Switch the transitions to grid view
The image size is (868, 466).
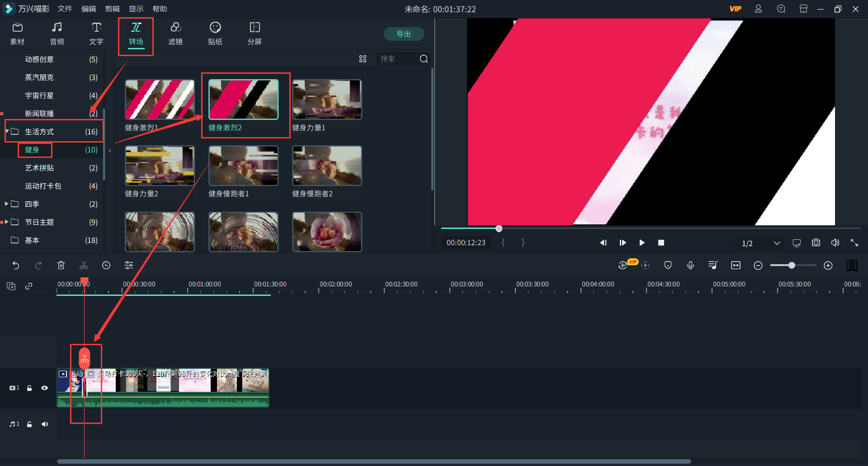pyautogui.click(x=363, y=59)
